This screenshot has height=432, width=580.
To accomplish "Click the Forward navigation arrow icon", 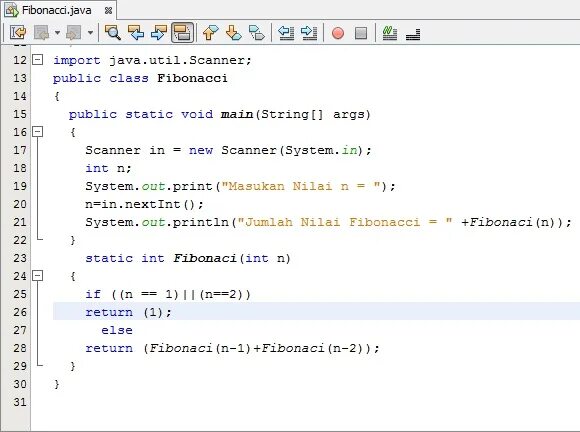I will click(x=74, y=33).
